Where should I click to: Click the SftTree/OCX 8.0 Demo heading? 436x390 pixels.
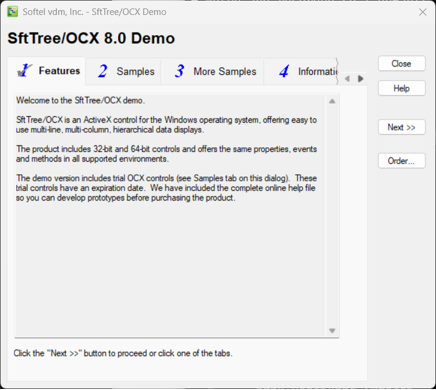coord(91,38)
